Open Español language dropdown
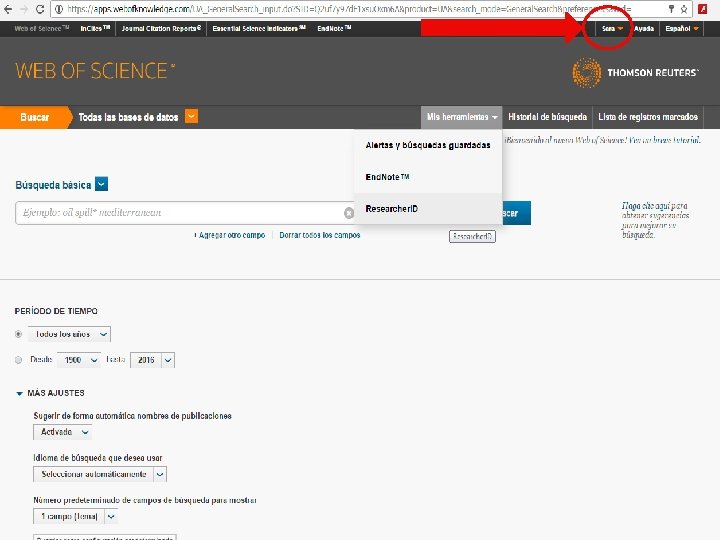720x540 pixels. coord(681,28)
